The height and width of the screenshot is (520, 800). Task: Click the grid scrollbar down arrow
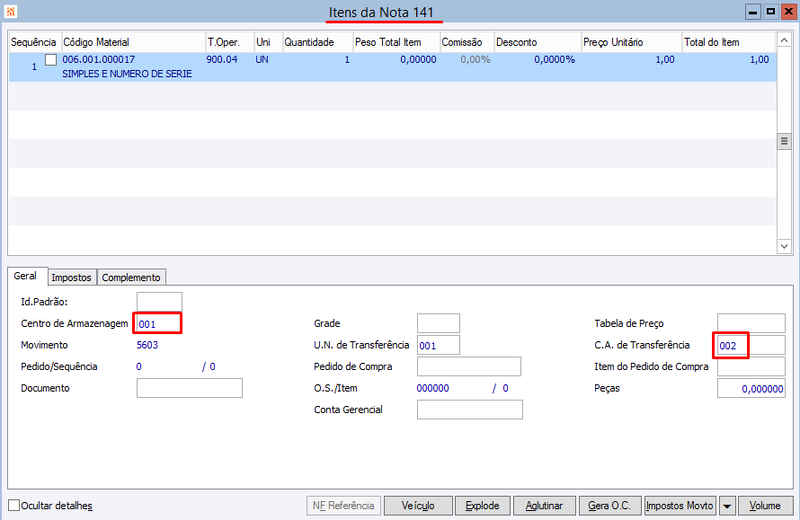tap(784, 246)
